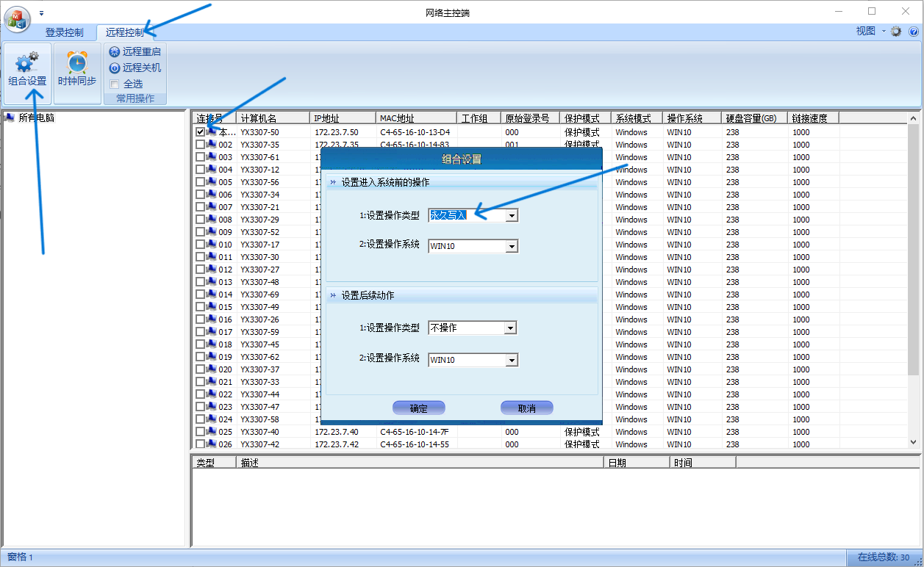Click the 描述 column header in the log pane
This screenshot has width=924, height=567.
pyautogui.click(x=420, y=463)
